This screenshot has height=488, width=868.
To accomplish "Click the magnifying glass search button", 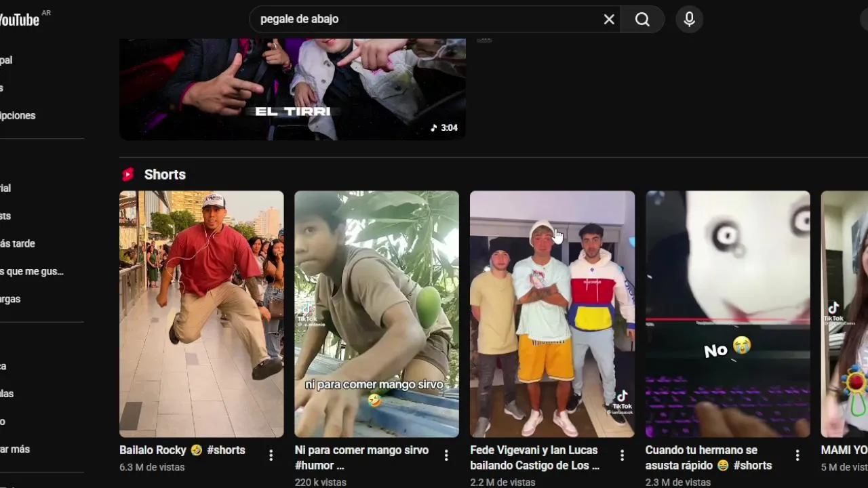I will [642, 20].
